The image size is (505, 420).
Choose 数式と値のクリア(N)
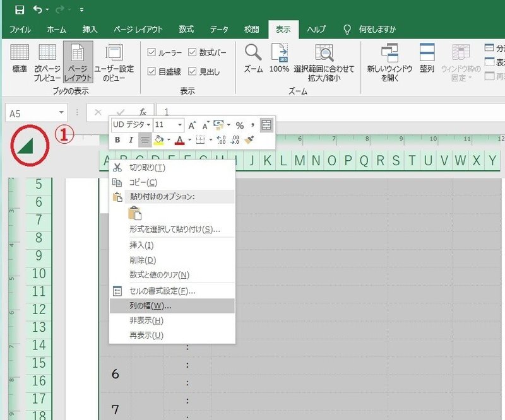(172, 275)
